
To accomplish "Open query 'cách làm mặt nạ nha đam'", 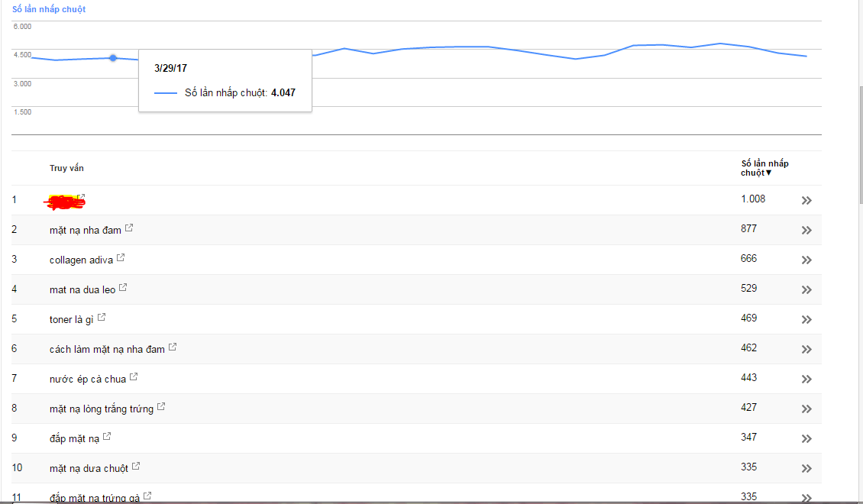I will [107, 349].
